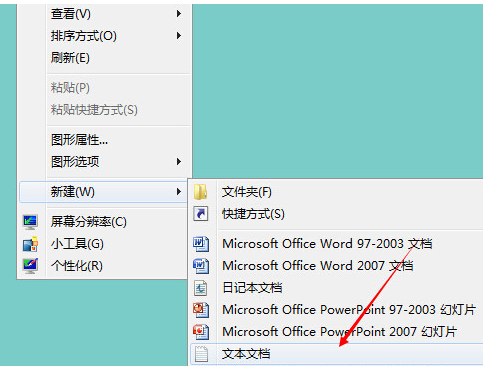Open the 图形选项 menu entry
The width and height of the screenshot is (491, 366).
click(x=105, y=162)
